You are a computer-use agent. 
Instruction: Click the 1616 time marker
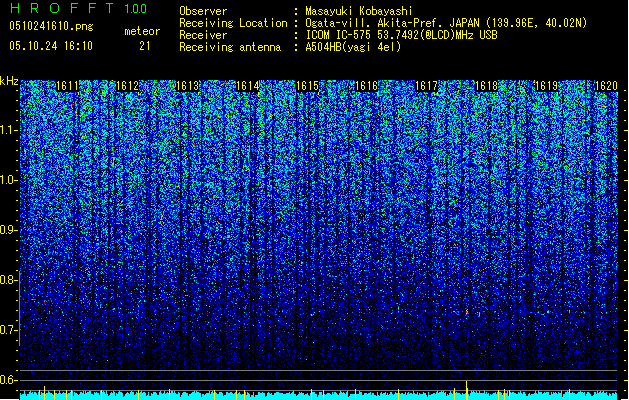[367, 86]
